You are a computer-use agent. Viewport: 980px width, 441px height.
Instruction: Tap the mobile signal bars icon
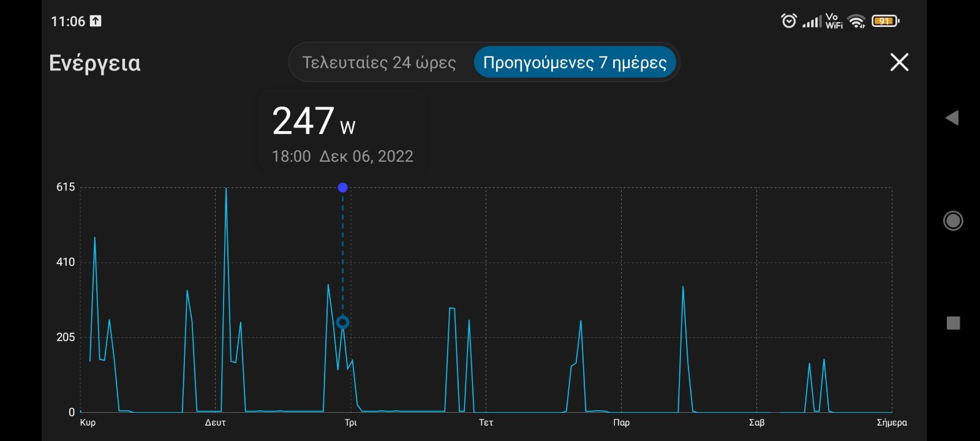click(812, 22)
